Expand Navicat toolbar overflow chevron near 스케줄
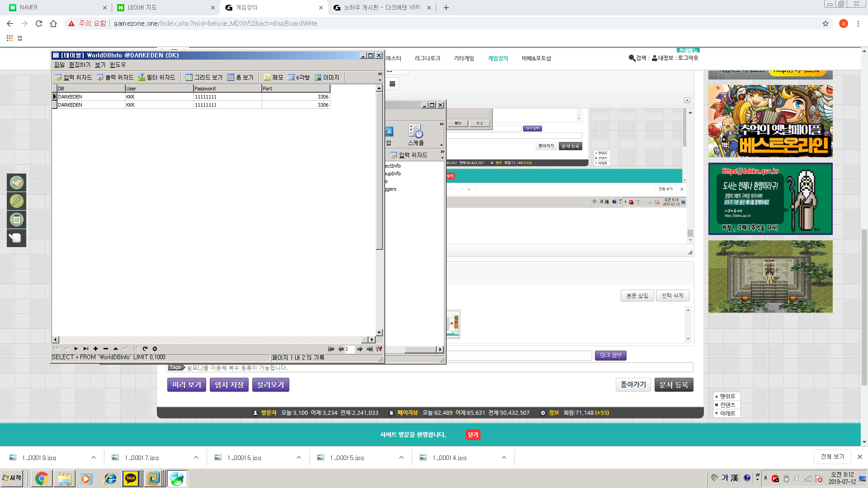 [441, 124]
